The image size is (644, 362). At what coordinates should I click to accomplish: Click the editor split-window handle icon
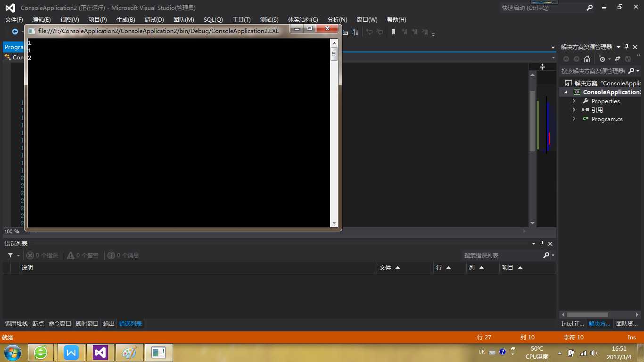(x=542, y=67)
